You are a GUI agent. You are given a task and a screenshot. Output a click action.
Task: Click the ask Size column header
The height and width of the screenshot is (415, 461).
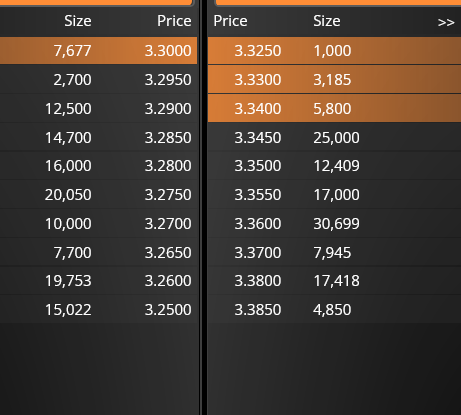327,21
